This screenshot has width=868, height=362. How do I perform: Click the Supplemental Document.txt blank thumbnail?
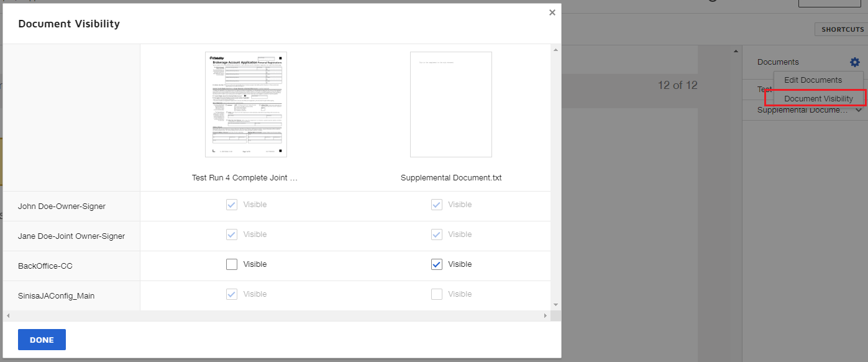pyautogui.click(x=450, y=104)
